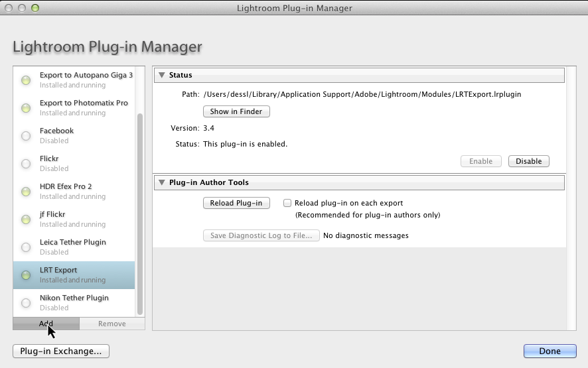588x368 pixels.
Task: Click the Facebook plug-in status circle
Action: 26,136
